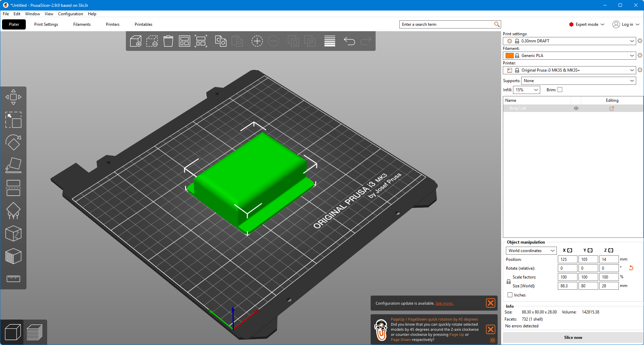Viewport: 644px width, 345px height.
Task: Click the Size Z value field
Action: tap(609, 286)
